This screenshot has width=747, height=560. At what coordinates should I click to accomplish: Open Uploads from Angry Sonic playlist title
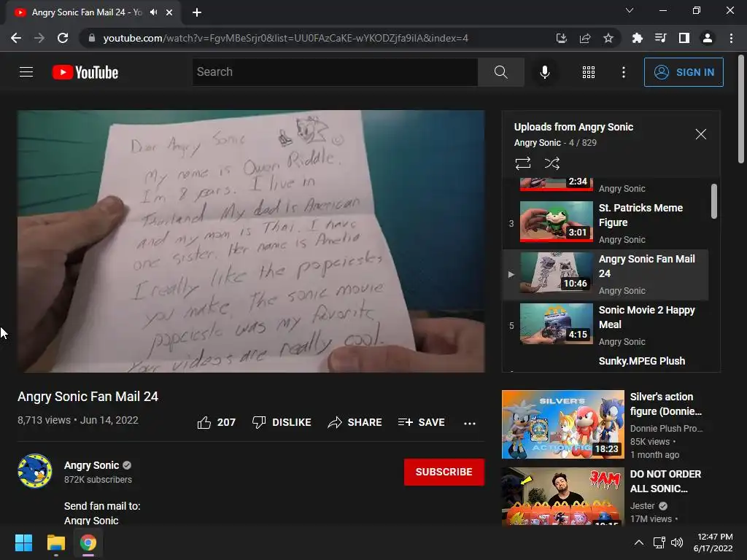pyautogui.click(x=573, y=127)
